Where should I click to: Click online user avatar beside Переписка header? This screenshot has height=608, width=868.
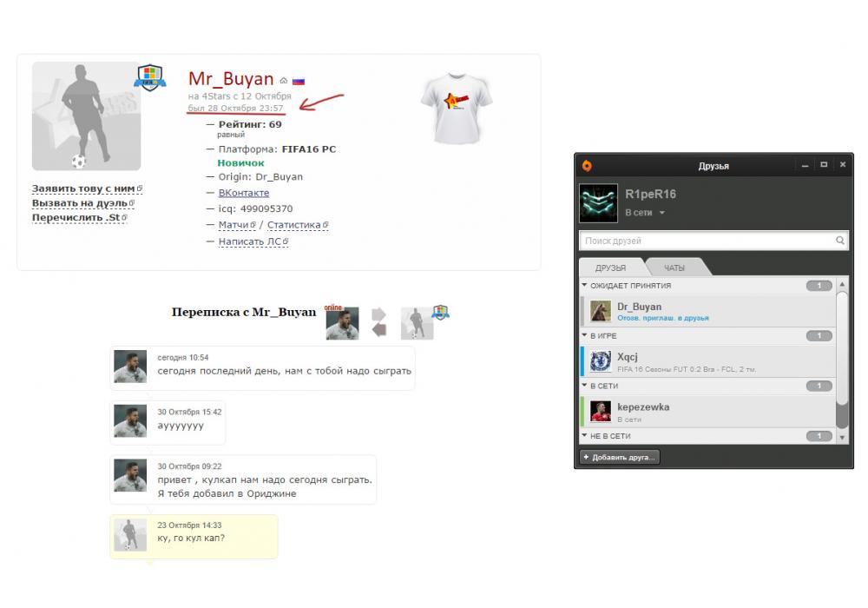(342, 323)
